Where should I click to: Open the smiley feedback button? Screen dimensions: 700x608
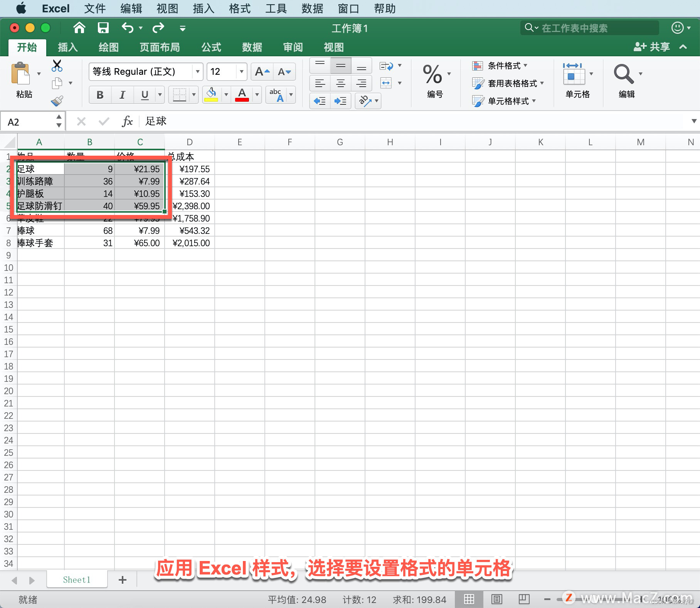pyautogui.click(x=678, y=28)
